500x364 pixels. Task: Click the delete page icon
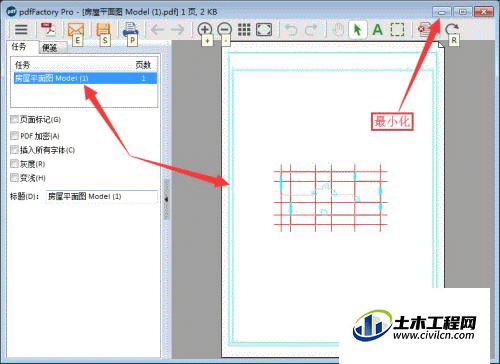425,30
